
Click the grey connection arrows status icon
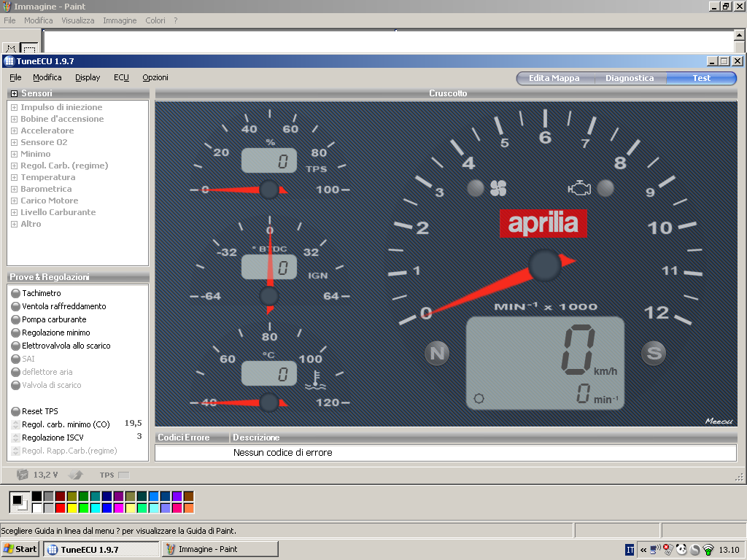pos(76,474)
